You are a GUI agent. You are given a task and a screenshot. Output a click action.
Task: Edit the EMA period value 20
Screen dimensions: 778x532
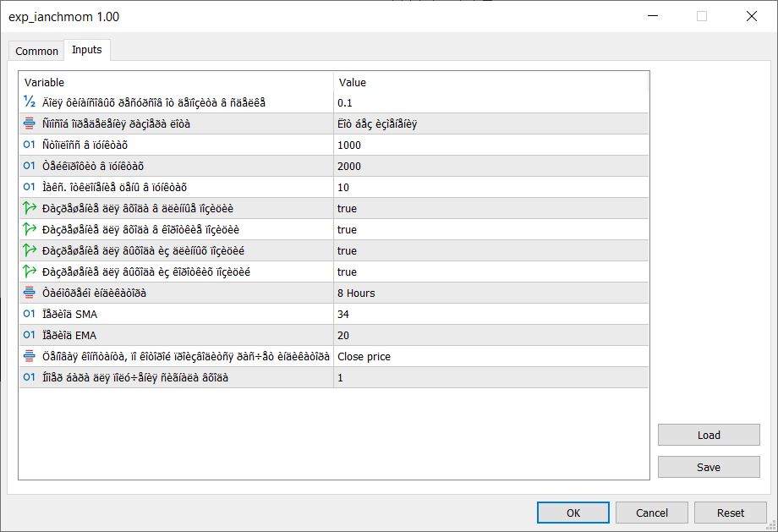[x=490, y=336]
